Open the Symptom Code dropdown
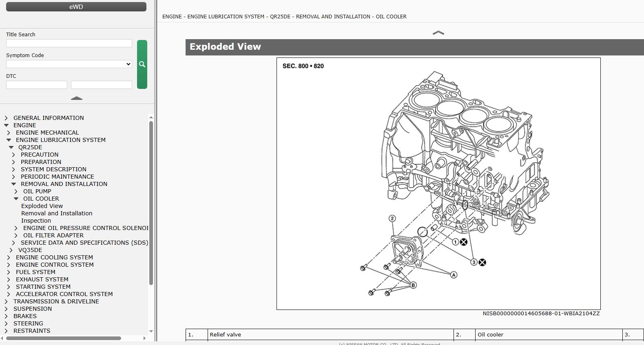The height and width of the screenshot is (345, 644). (69, 64)
